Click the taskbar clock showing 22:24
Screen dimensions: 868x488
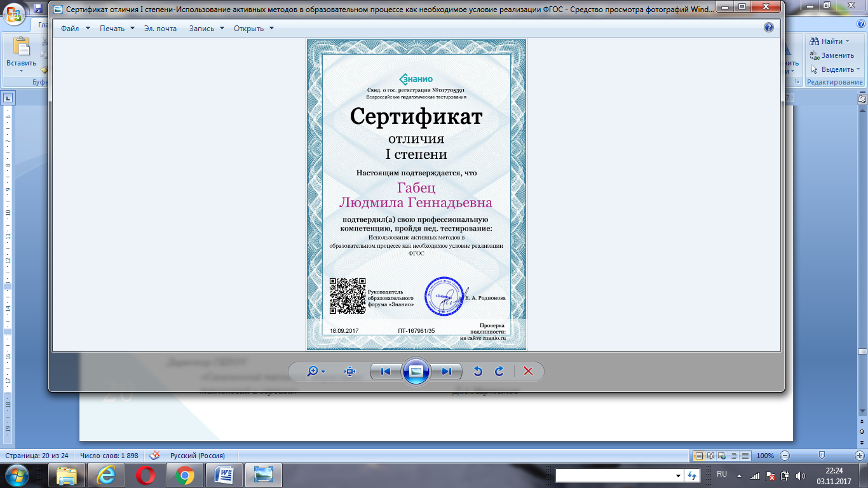point(834,475)
